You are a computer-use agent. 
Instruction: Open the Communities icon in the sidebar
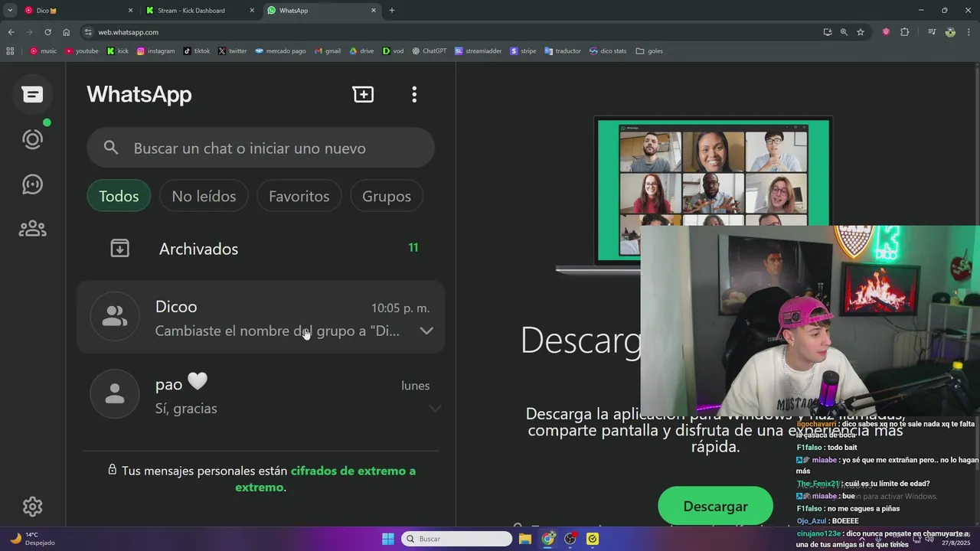coord(32,229)
